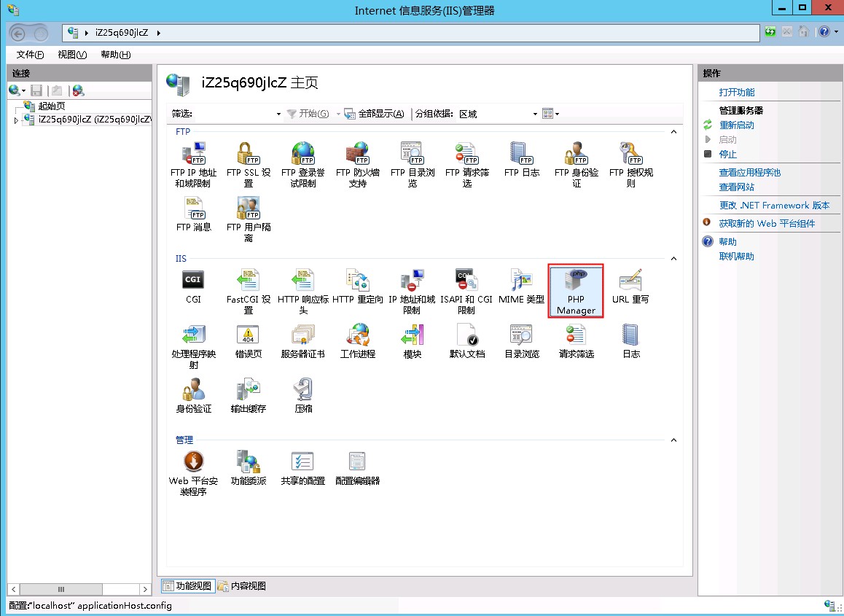
Task: Open the PHP Manager feature
Action: click(x=575, y=291)
